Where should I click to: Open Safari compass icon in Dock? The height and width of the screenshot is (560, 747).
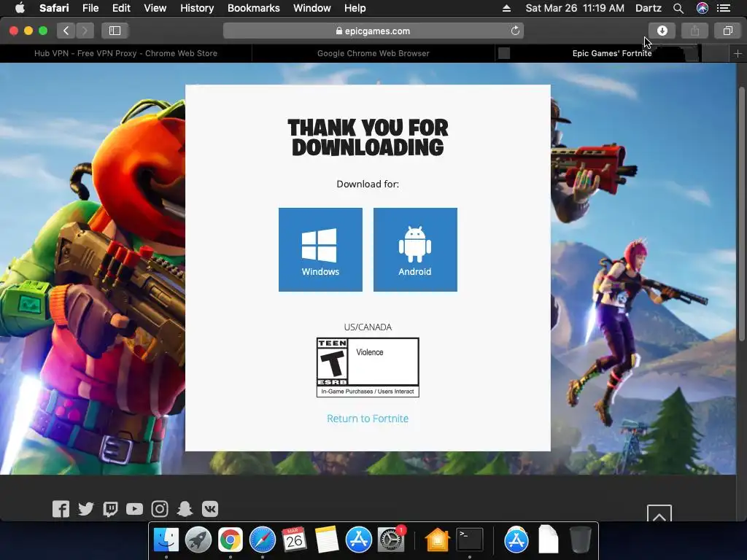point(263,540)
